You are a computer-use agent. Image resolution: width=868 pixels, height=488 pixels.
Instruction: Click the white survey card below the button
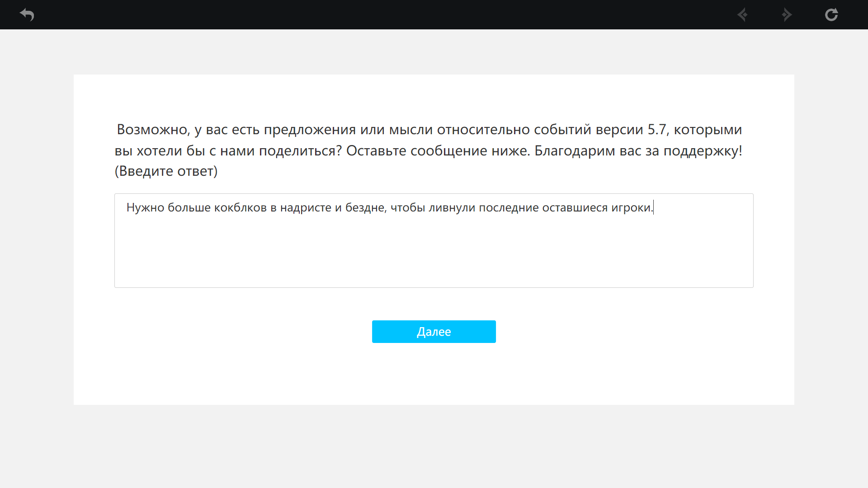click(x=433, y=375)
